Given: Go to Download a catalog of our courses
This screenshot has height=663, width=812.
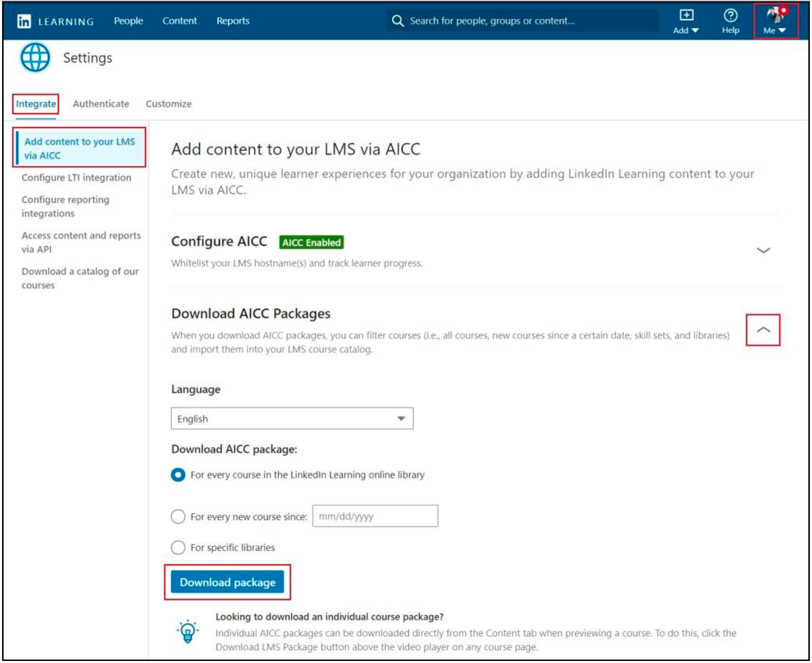Looking at the screenshot, I should pos(80,278).
